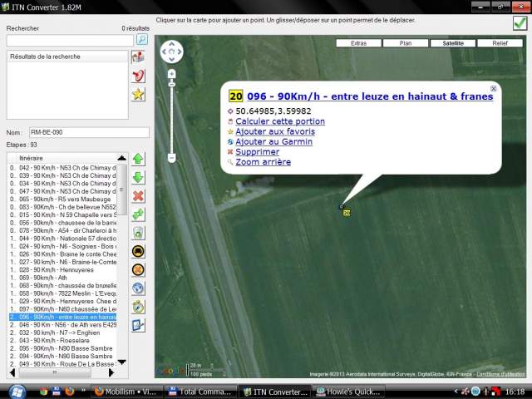Click the blue globe icon beside itinerary
This screenshot has width=532, height=399.
click(x=138, y=288)
